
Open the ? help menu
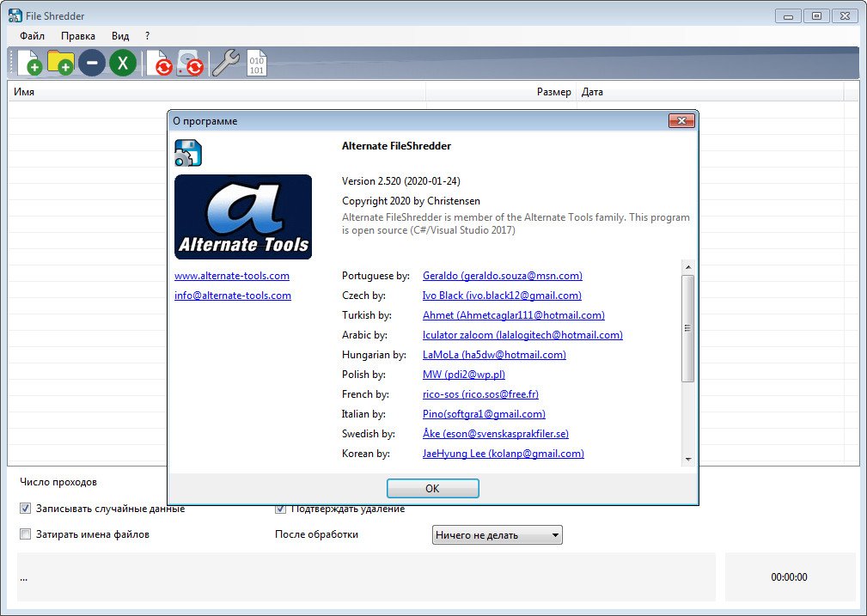pyautogui.click(x=147, y=36)
